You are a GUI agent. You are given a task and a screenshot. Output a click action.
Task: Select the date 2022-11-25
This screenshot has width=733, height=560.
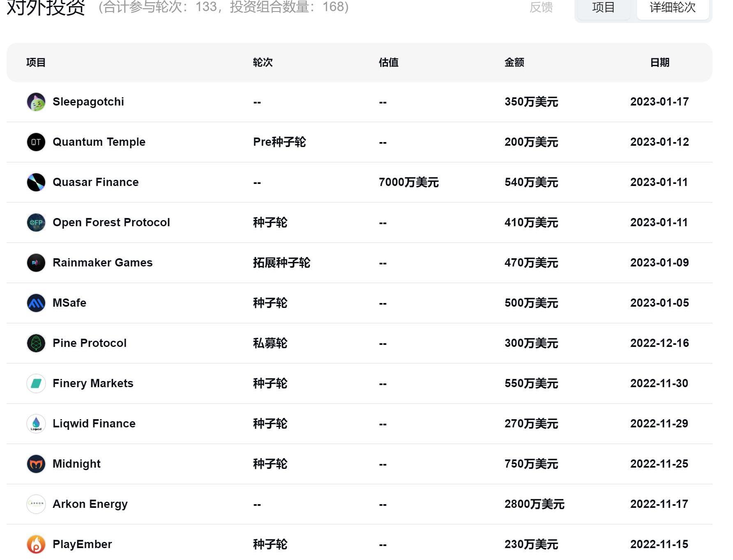pos(659,464)
